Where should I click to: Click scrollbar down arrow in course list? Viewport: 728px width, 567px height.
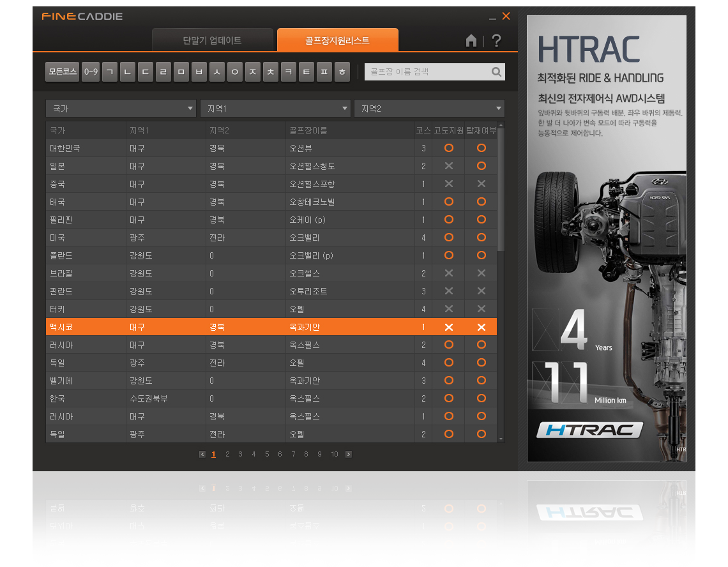coord(501,439)
